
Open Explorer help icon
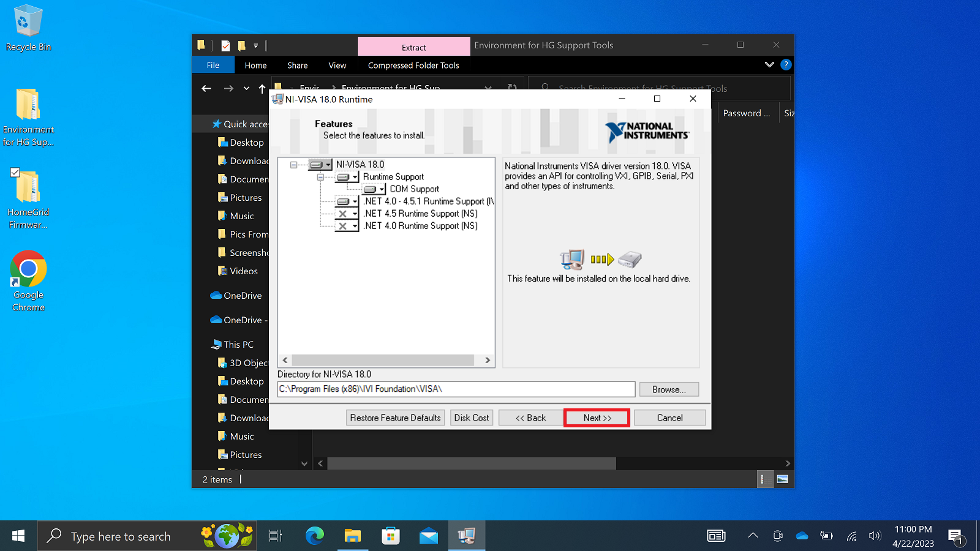coord(786,64)
